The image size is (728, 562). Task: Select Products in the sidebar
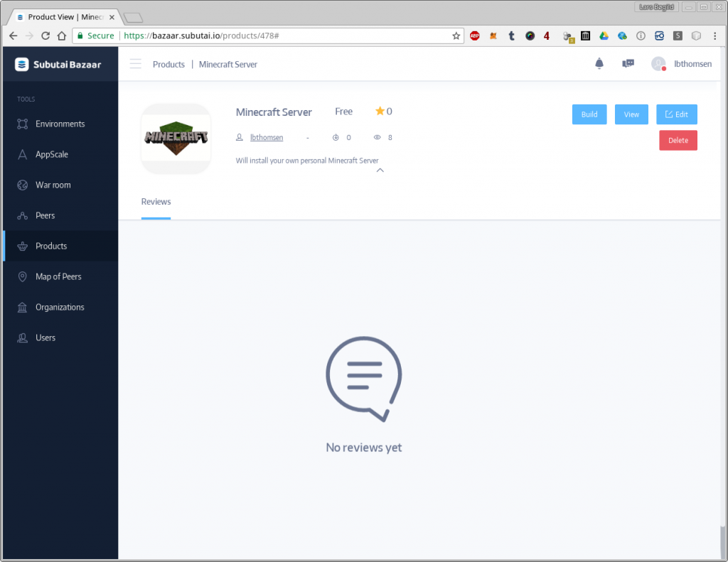tap(60, 246)
